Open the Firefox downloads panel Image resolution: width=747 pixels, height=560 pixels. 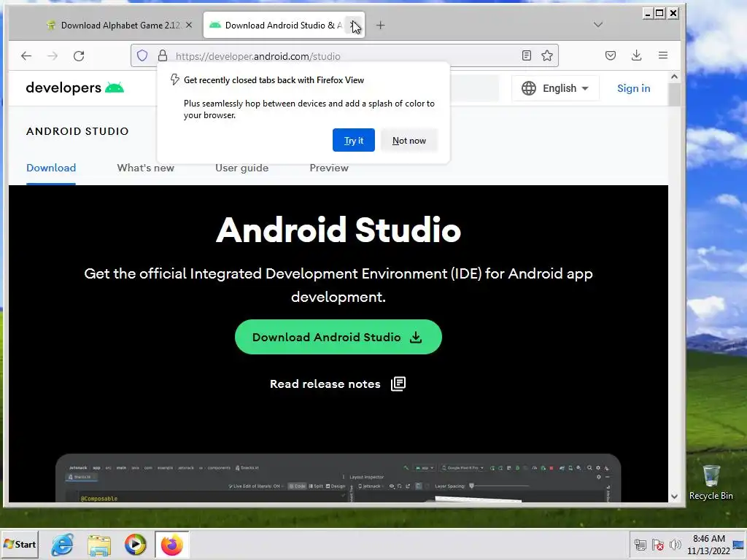click(x=636, y=55)
